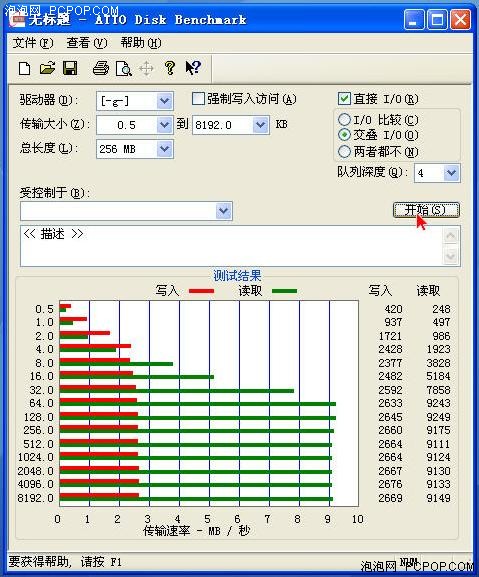The width and height of the screenshot is (479, 577).
Task: Click the New document toolbar icon
Action: click(25, 68)
